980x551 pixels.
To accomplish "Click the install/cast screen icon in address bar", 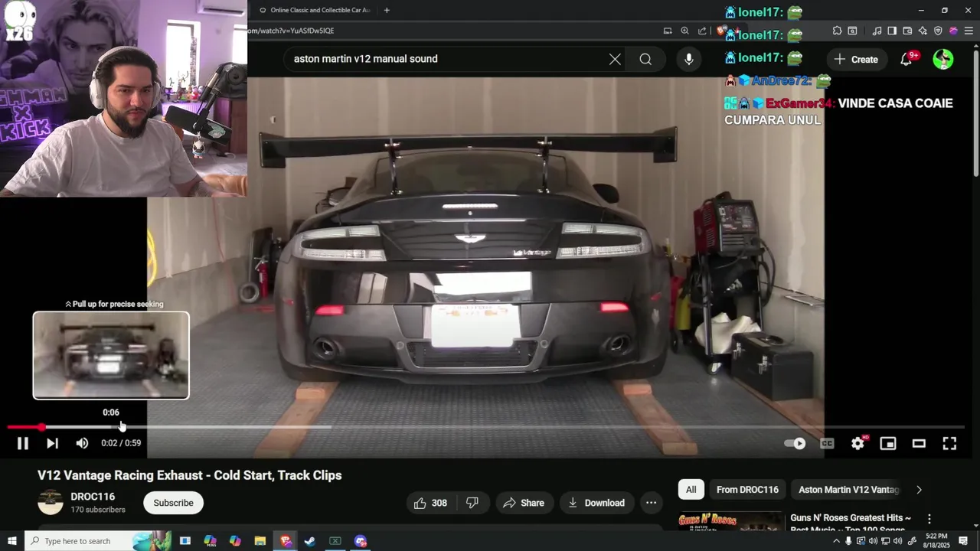I will (668, 31).
